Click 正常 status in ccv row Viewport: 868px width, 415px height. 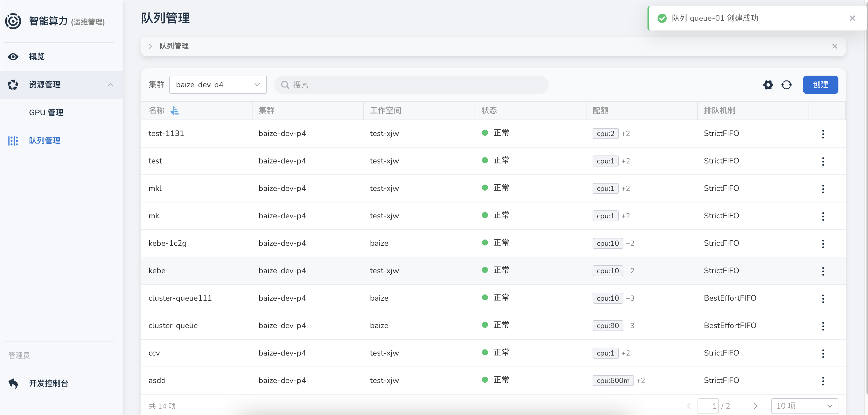501,353
